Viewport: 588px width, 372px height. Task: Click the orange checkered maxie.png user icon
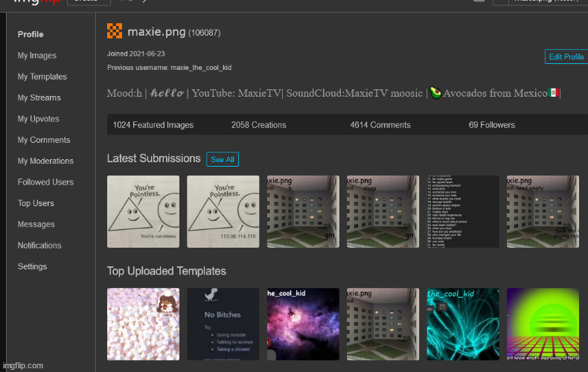115,31
